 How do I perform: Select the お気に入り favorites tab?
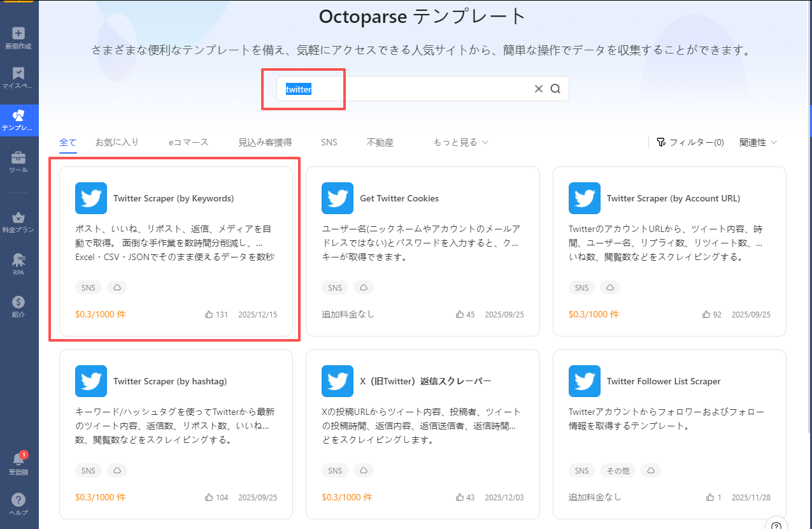(117, 142)
